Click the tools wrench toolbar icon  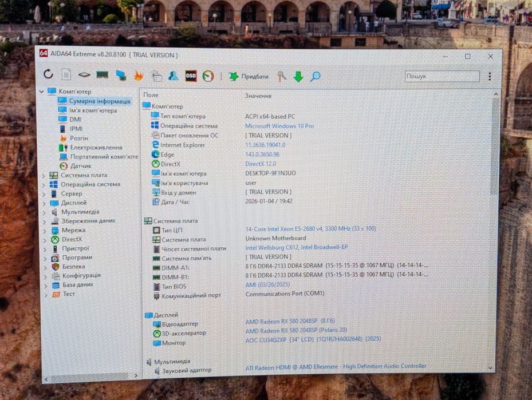[x=281, y=76]
